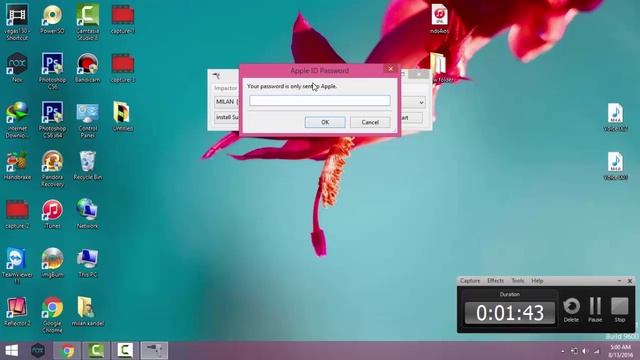
Task: Launch Handbrake desktop icon
Action: click(x=17, y=165)
